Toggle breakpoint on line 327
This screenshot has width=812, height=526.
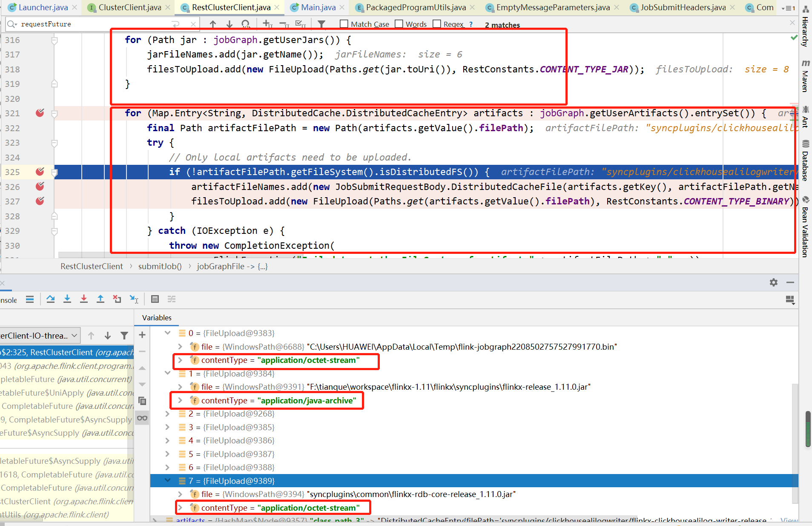(40, 201)
